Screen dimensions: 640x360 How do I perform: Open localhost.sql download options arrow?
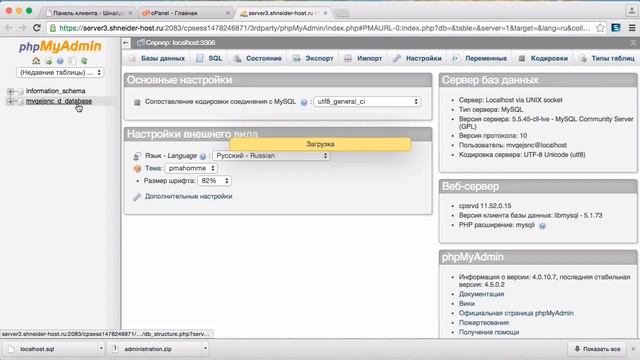101,349
